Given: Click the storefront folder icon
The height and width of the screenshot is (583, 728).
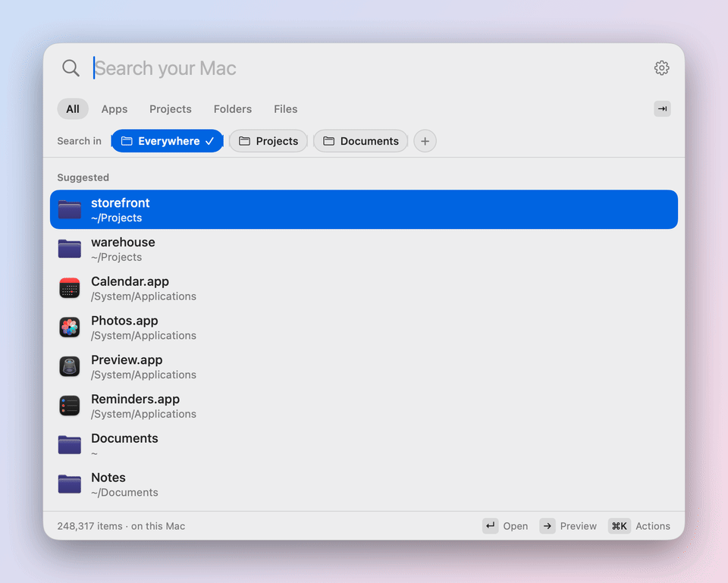Looking at the screenshot, I should pos(70,209).
